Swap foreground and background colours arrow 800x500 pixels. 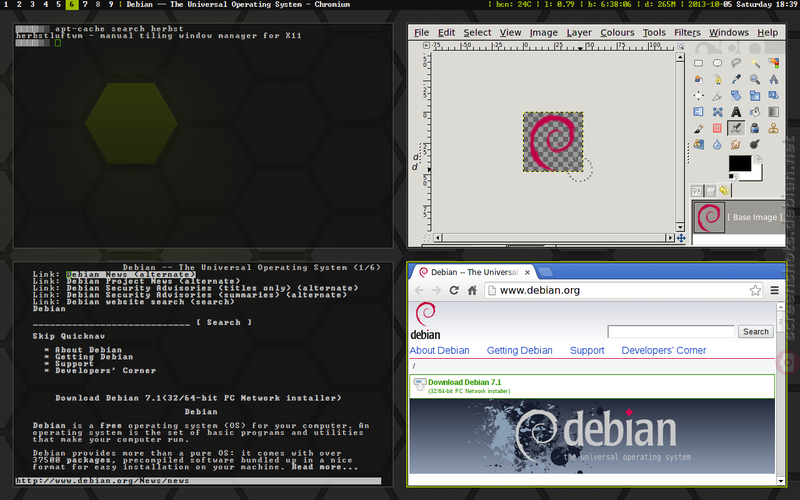tap(759, 159)
